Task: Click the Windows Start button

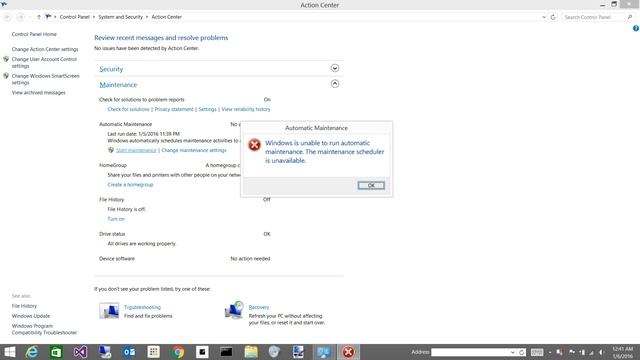Action: [9, 352]
